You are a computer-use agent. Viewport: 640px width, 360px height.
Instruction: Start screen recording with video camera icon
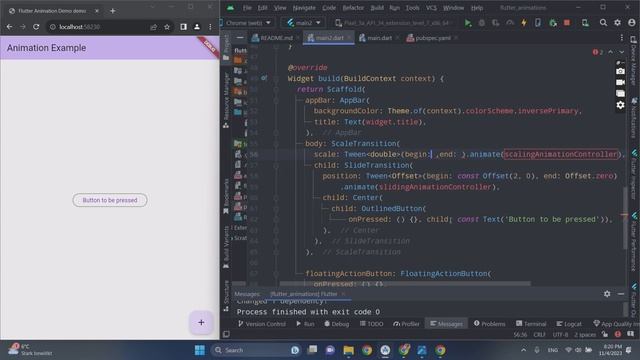(620, 82)
